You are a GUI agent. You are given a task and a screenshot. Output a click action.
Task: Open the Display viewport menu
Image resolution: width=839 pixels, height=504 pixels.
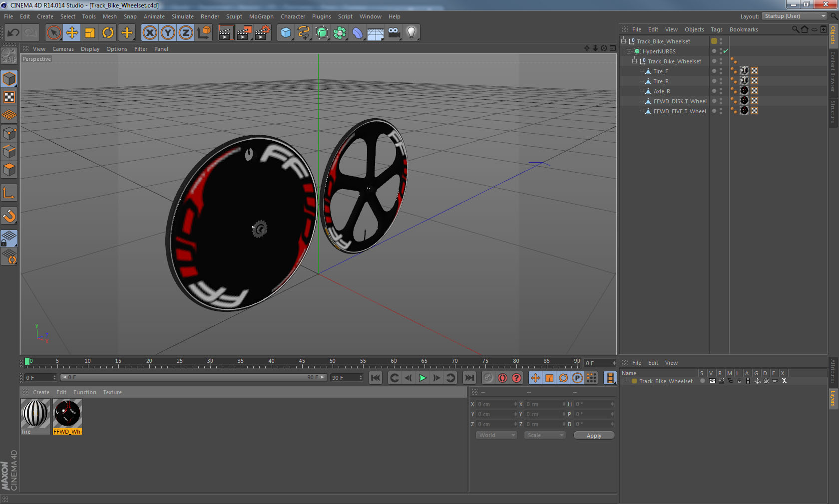90,49
